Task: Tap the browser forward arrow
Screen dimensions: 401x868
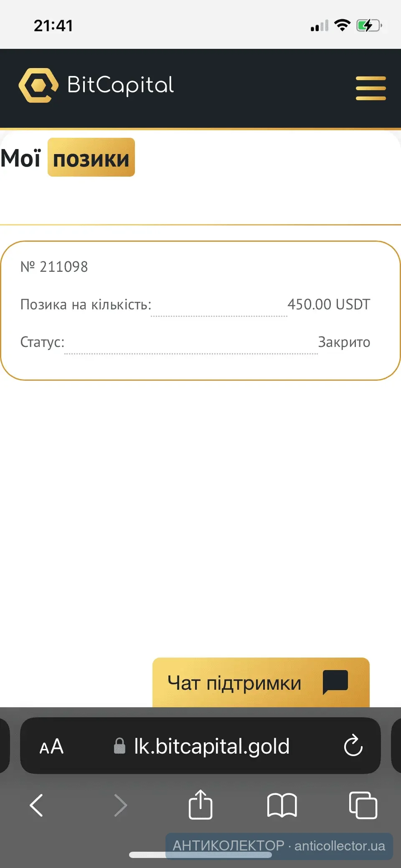Action: (120, 805)
